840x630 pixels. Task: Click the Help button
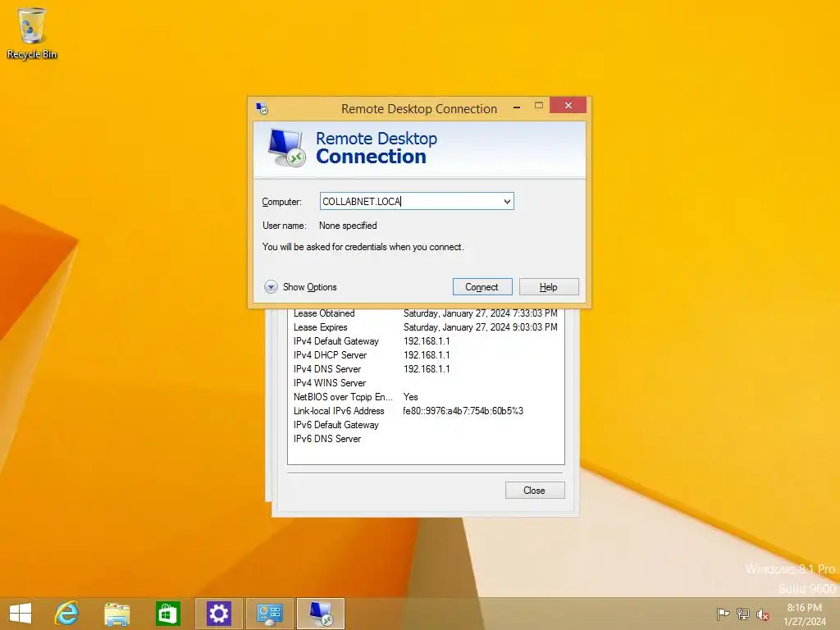[549, 286]
